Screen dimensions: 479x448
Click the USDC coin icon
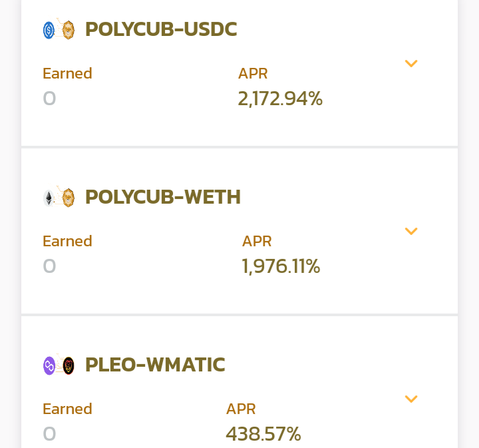click(x=49, y=30)
